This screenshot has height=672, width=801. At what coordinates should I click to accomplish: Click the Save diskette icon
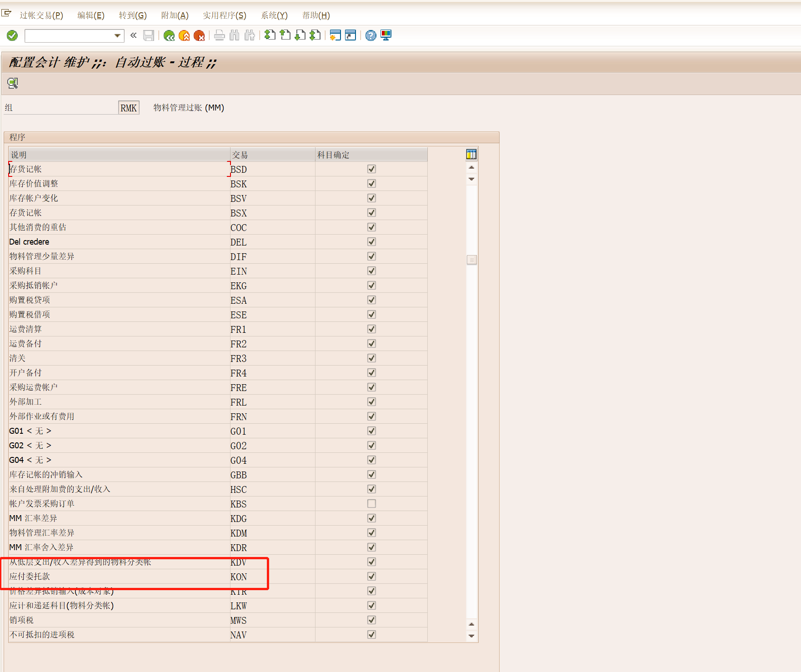pos(149,35)
